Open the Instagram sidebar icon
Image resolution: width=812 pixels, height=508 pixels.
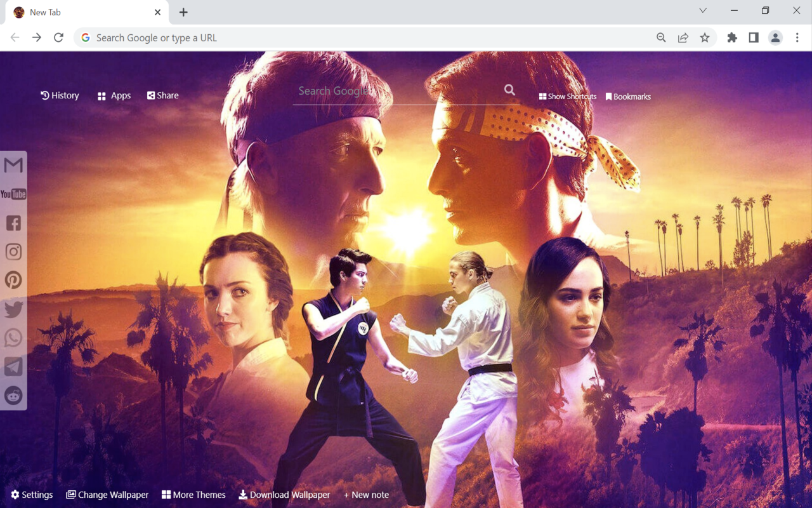[13, 251]
